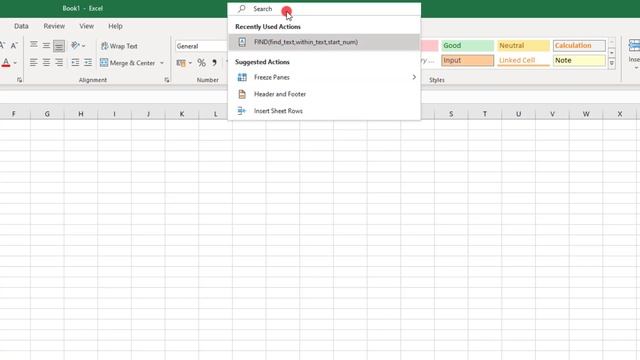Screen dimensions: 640x360
Task: Select Top Align icon
Action: click(x=33, y=45)
